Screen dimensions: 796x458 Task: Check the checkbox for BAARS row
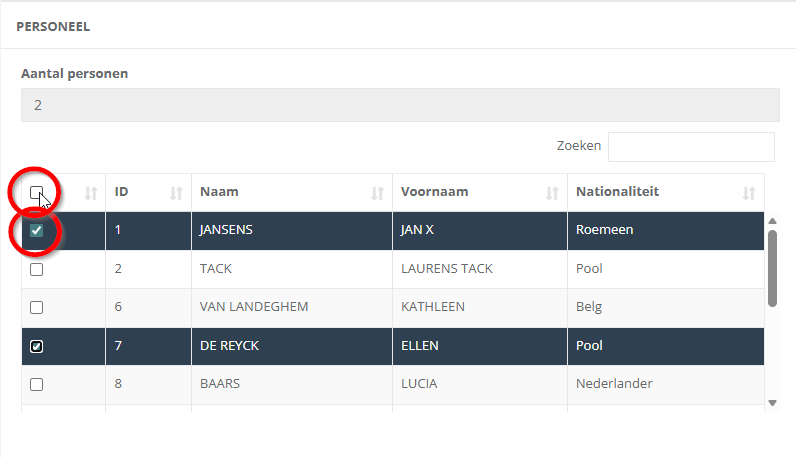click(x=37, y=384)
